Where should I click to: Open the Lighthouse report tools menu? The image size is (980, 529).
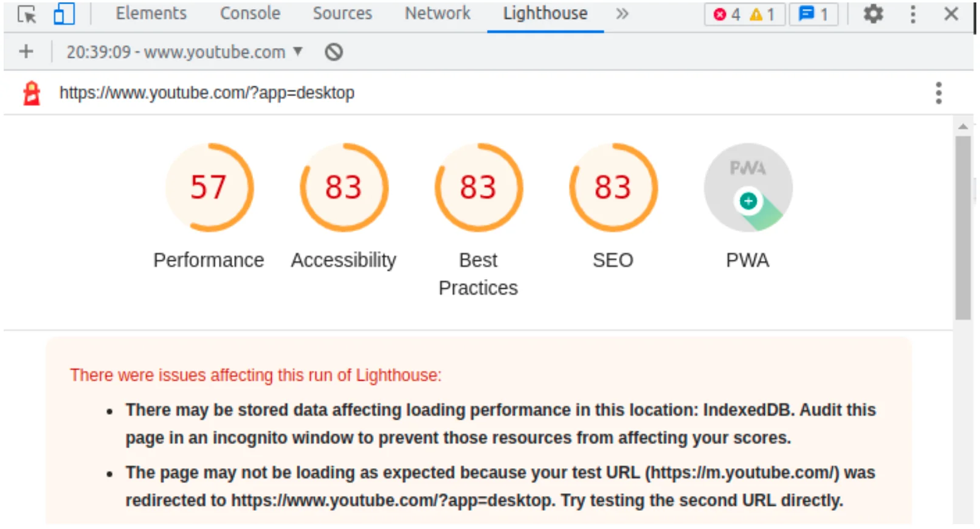pos(939,93)
